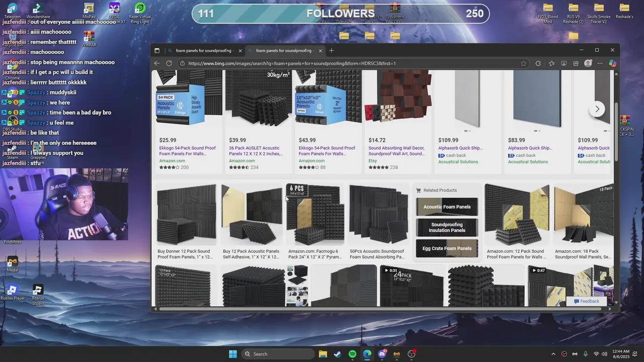
Task: Open the $43.99 Ekkogo 54-Pack product image
Action: (328, 98)
